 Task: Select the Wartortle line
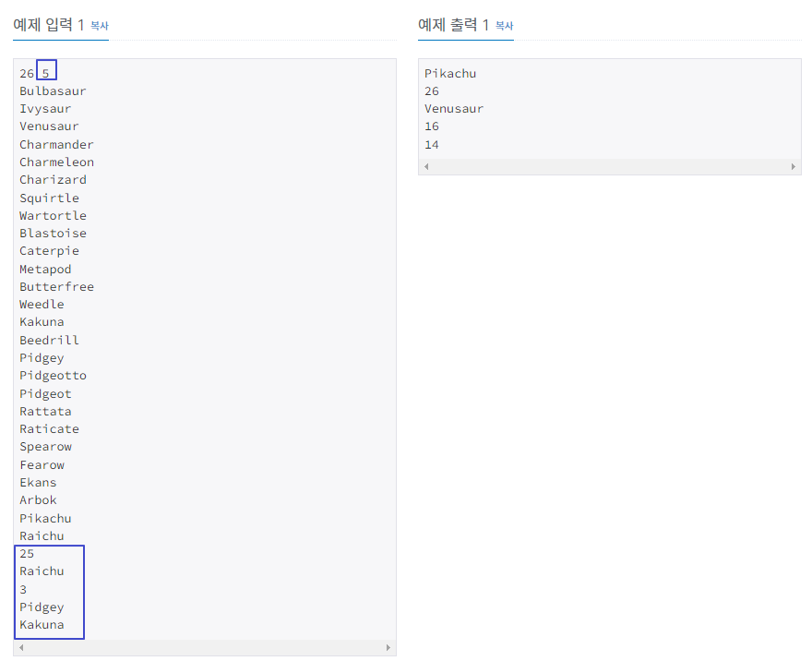(x=53, y=215)
